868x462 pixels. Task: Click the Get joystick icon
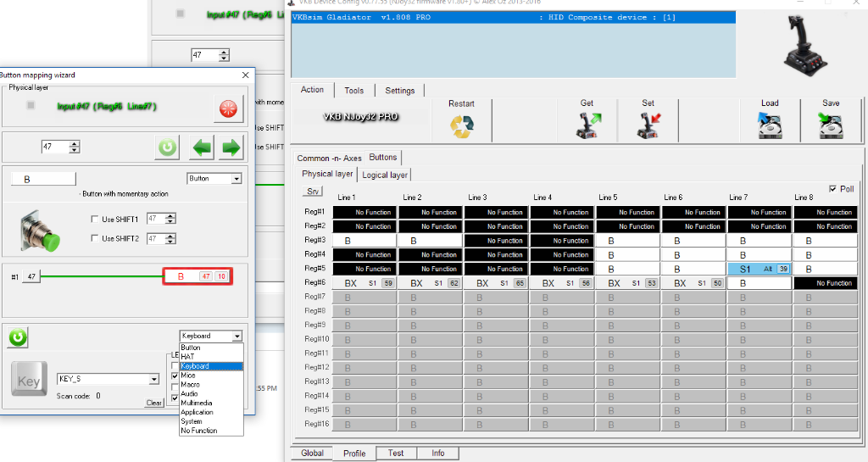(x=588, y=125)
